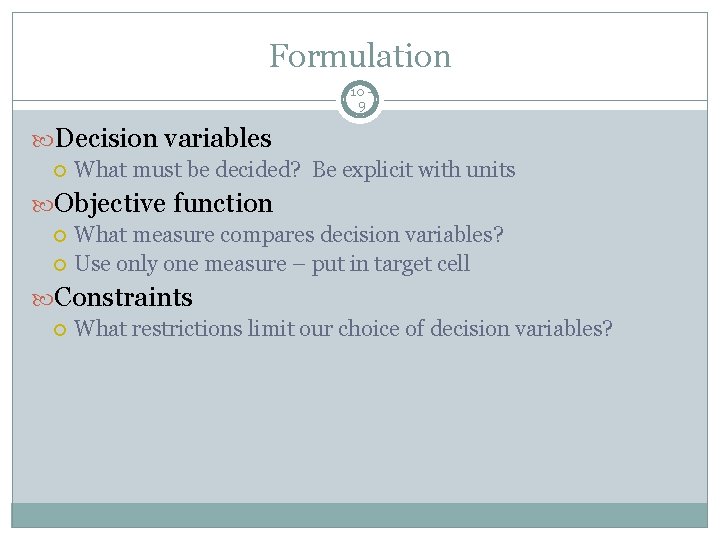
Task: Click the bullet glyph beside Objective function
Action: (43, 204)
